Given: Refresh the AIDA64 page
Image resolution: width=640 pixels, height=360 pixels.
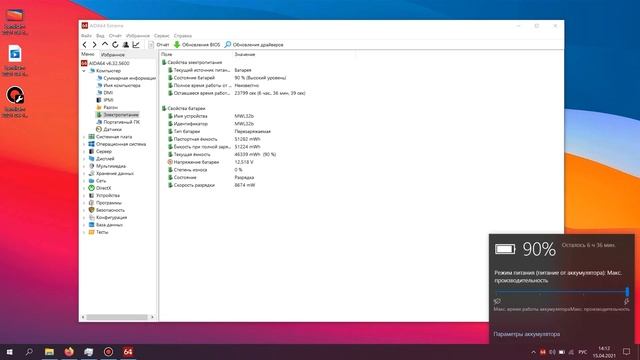Looking at the screenshot, I should 115,44.
